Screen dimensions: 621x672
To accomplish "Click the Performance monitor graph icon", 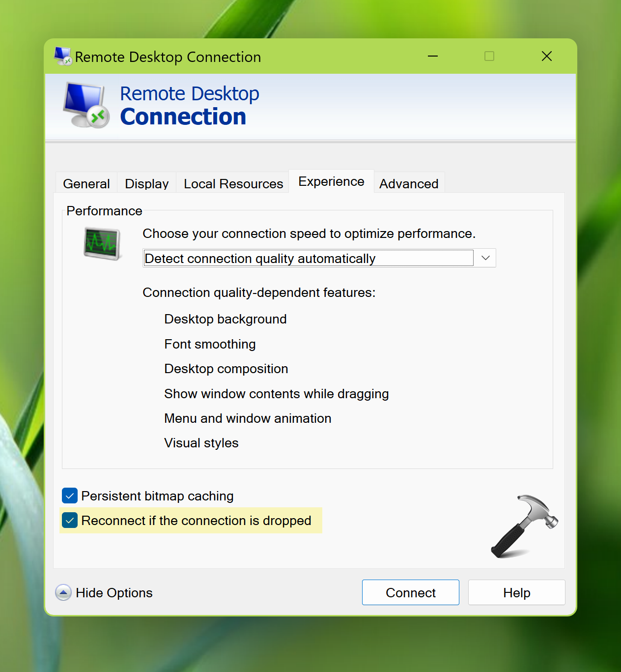I will coord(102,243).
